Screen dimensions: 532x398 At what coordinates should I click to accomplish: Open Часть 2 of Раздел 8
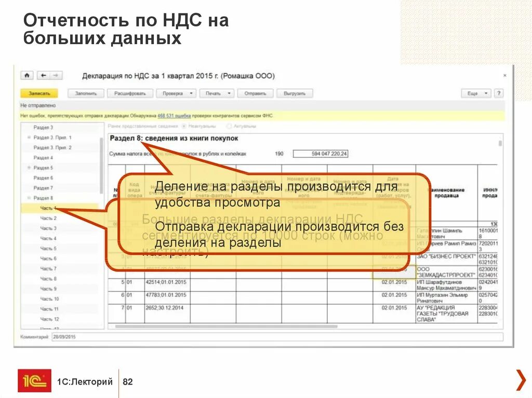pos(48,218)
